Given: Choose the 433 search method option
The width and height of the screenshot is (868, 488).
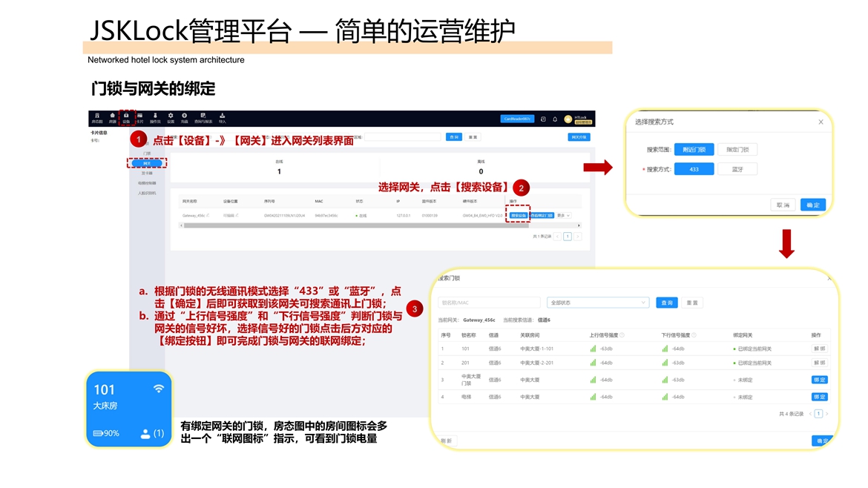Looking at the screenshot, I should 694,169.
